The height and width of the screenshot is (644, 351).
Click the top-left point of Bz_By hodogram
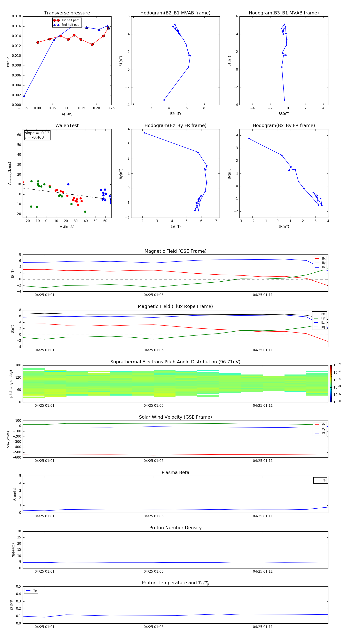[x=144, y=133]
